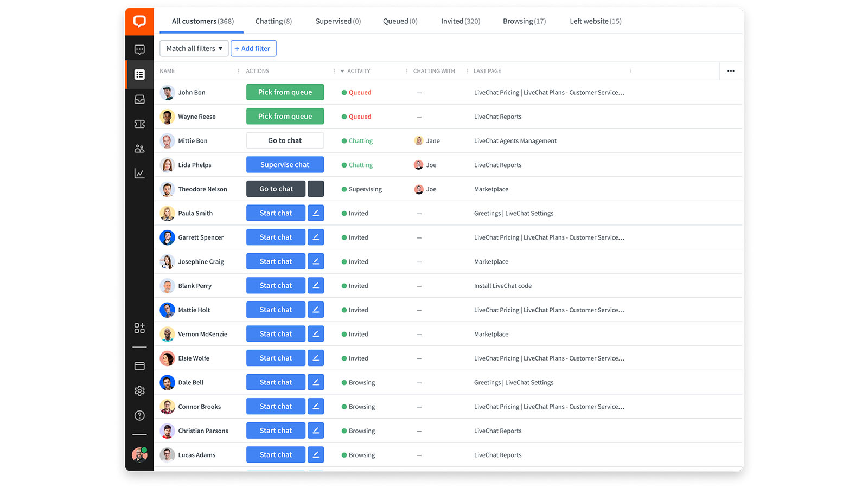
Task: Open the Archives inbox sidebar icon
Action: pos(139,99)
